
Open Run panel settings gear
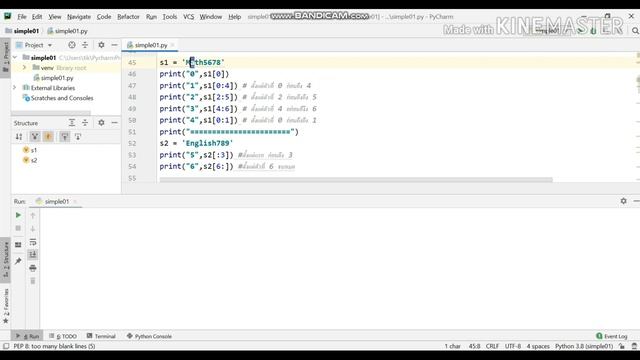point(623,201)
